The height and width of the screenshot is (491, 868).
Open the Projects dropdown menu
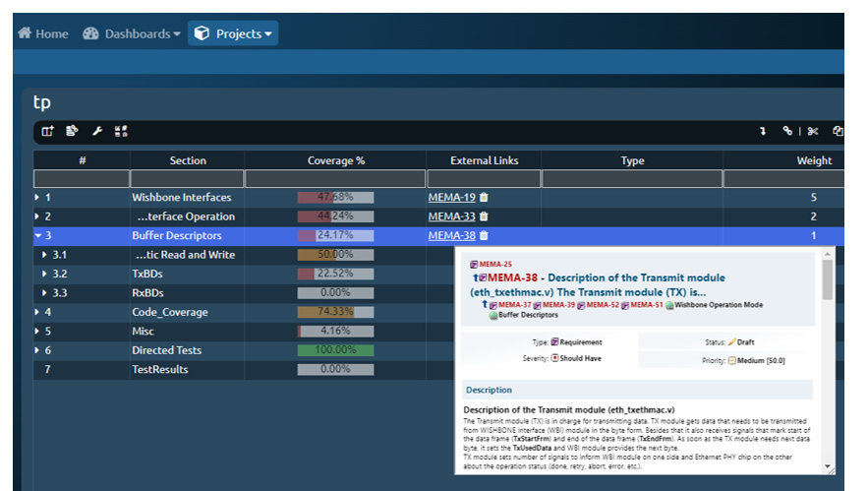pos(233,33)
